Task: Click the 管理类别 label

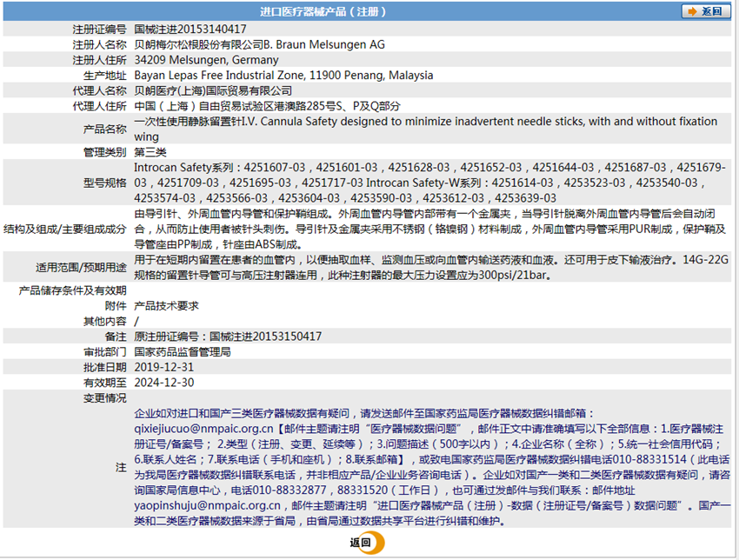Action: (105, 152)
